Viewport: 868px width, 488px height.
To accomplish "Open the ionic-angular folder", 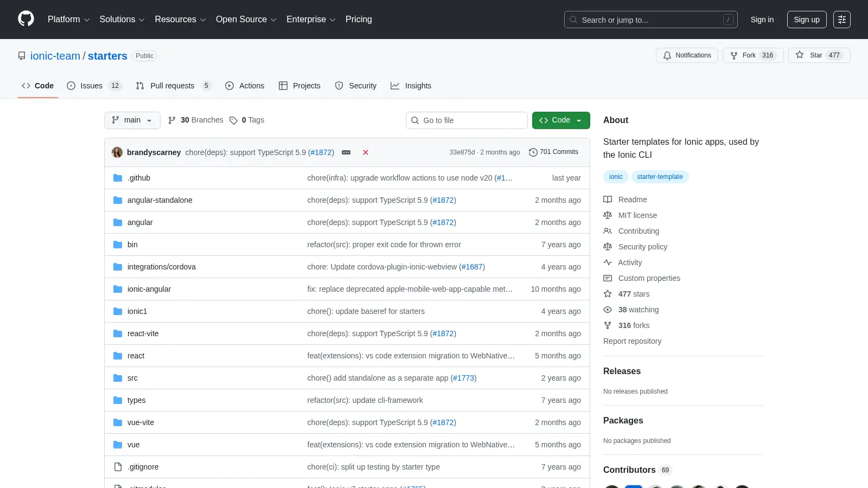I will (x=149, y=289).
